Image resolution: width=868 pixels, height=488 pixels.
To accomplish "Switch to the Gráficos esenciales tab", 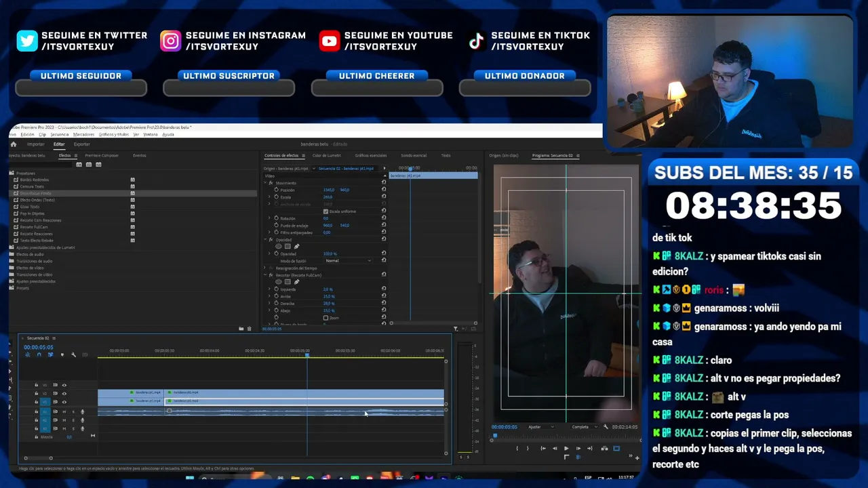I will pos(370,156).
